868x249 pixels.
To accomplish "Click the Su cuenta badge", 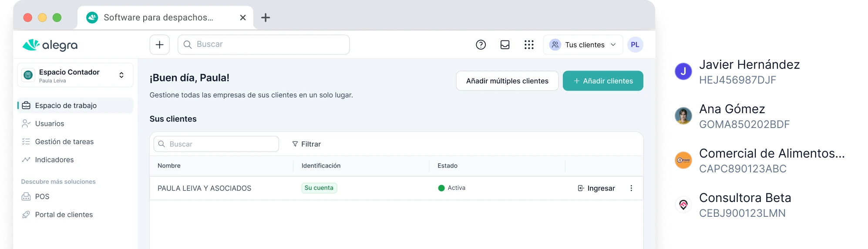I will pos(319,188).
